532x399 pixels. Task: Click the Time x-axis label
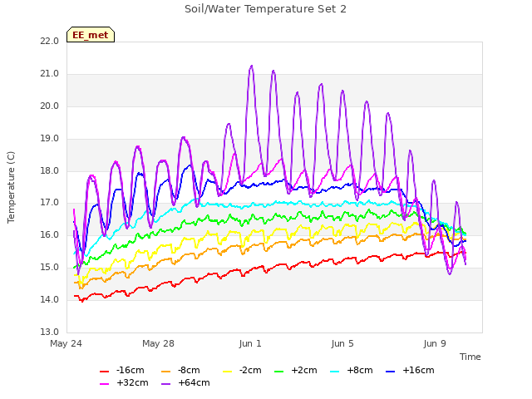[470, 357]
